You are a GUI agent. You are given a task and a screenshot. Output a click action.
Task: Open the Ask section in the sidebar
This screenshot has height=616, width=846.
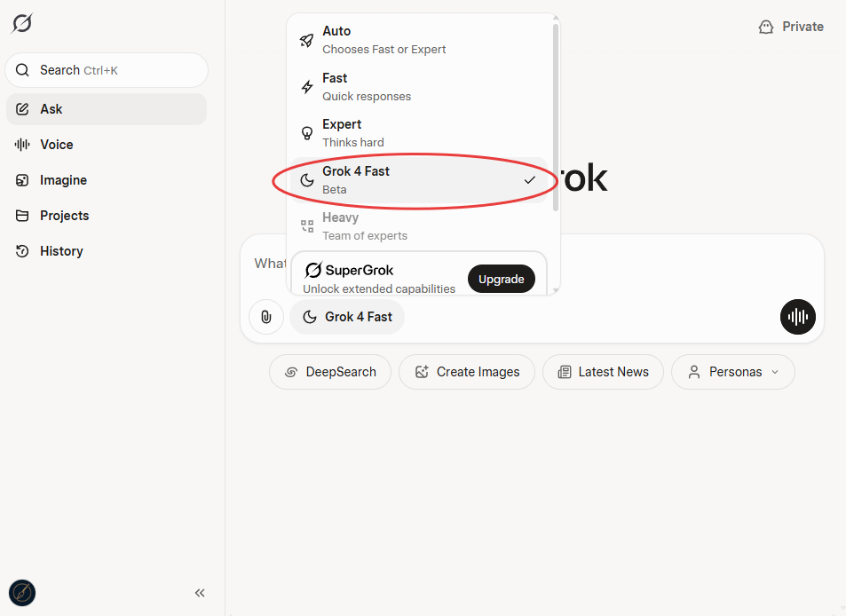point(107,109)
